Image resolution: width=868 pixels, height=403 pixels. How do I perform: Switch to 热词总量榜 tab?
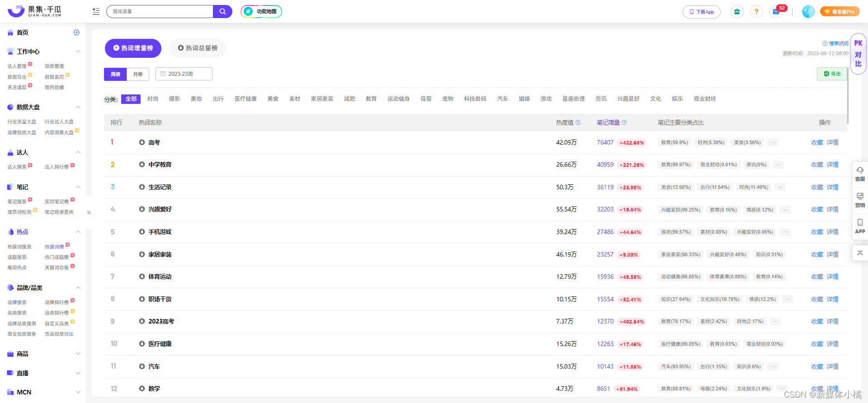pos(198,48)
